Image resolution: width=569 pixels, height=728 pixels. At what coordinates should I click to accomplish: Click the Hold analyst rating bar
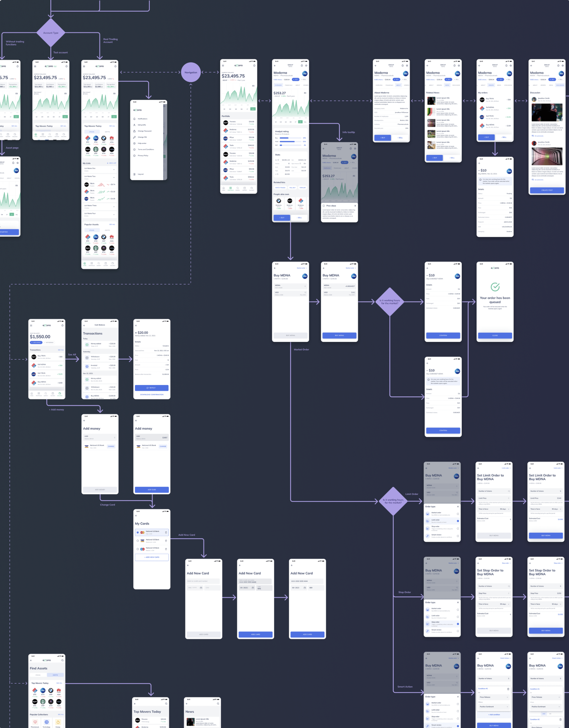287,141
